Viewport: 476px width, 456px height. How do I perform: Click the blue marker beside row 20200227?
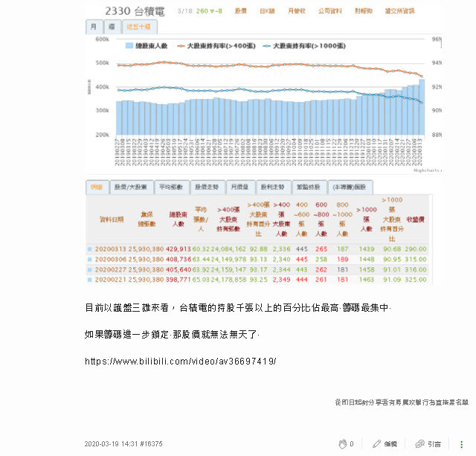(x=89, y=269)
